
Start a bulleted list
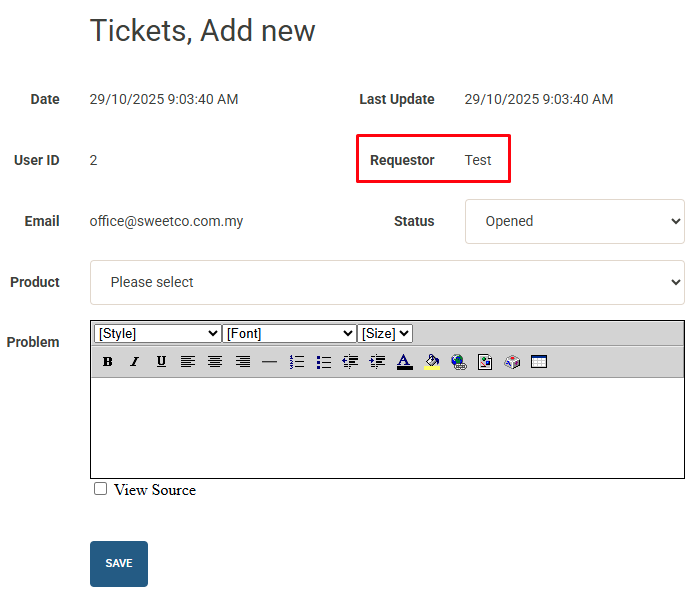click(x=323, y=362)
